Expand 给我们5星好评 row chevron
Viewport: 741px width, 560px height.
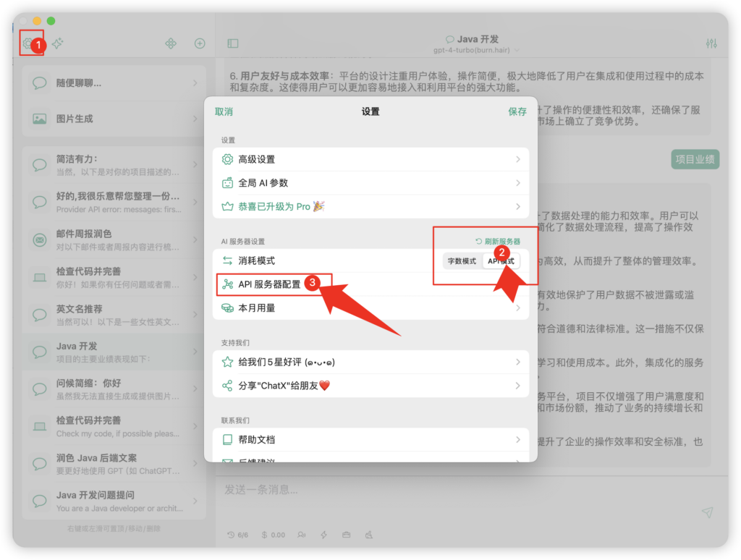[518, 362]
